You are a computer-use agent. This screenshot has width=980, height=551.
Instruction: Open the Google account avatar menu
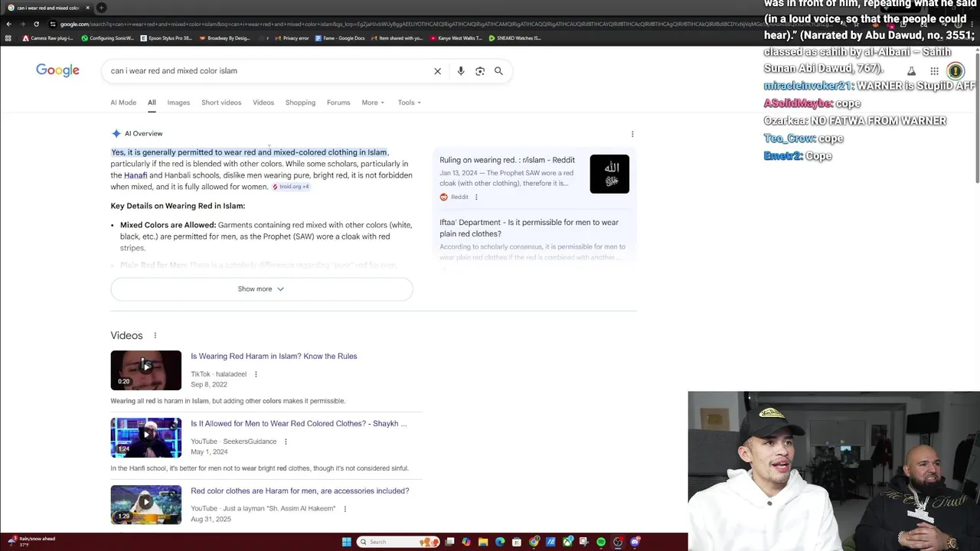click(955, 71)
